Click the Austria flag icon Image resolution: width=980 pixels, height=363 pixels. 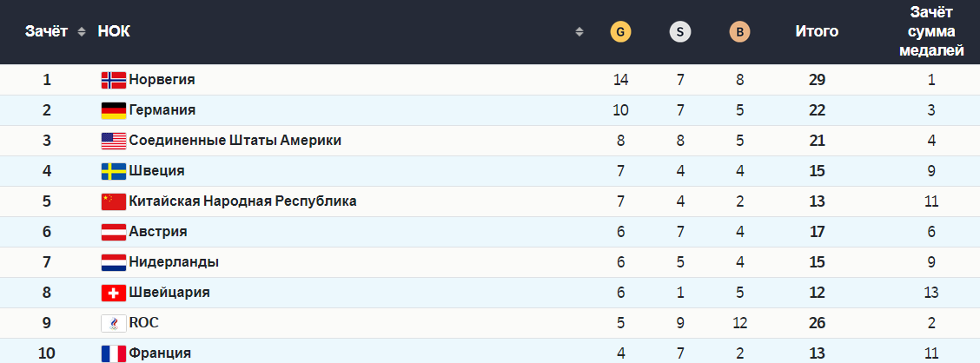click(114, 232)
